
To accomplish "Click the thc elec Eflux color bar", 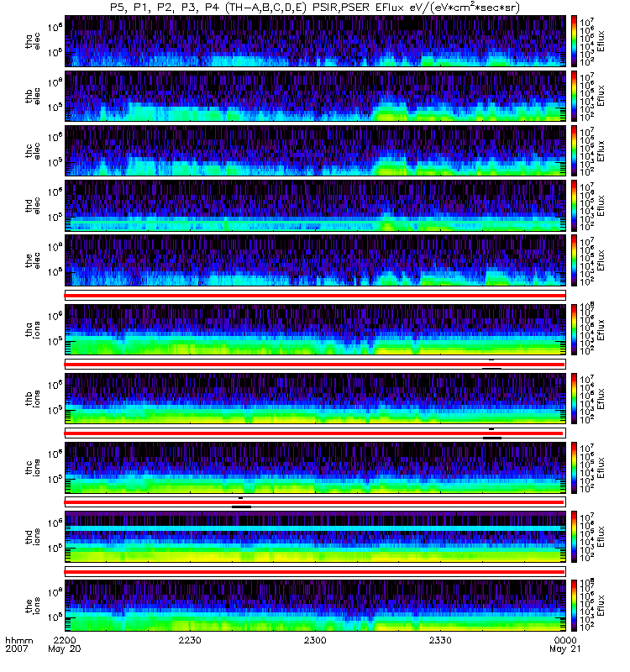I will point(574,151).
